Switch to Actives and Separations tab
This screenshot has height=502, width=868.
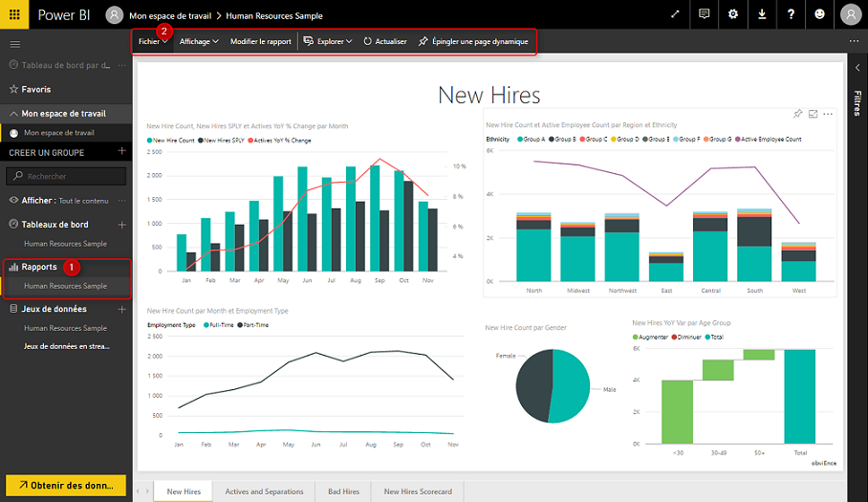(x=264, y=491)
